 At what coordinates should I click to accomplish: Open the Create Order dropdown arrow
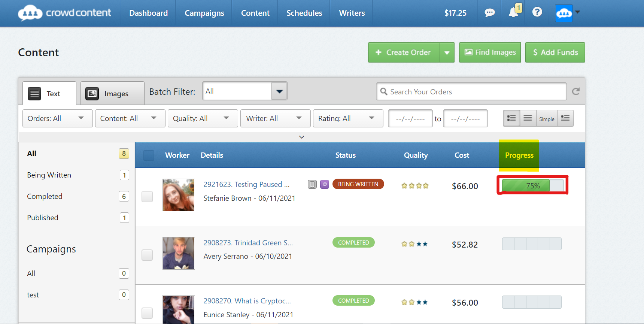pyautogui.click(x=447, y=52)
